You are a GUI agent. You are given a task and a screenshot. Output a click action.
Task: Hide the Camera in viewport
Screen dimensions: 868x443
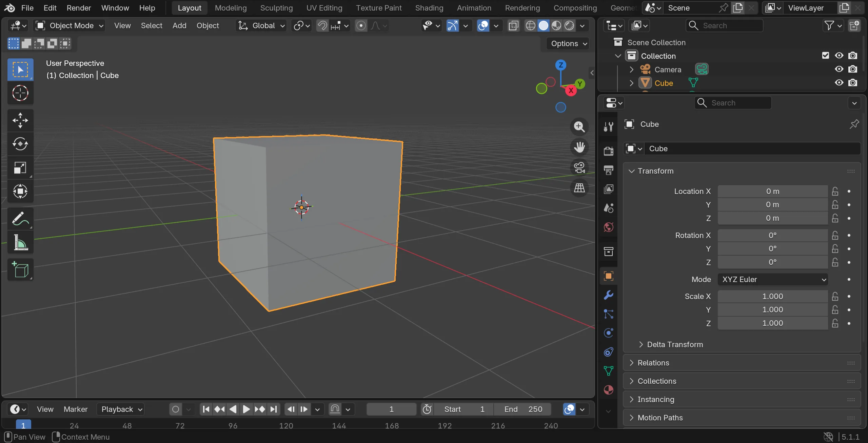pyautogui.click(x=839, y=69)
